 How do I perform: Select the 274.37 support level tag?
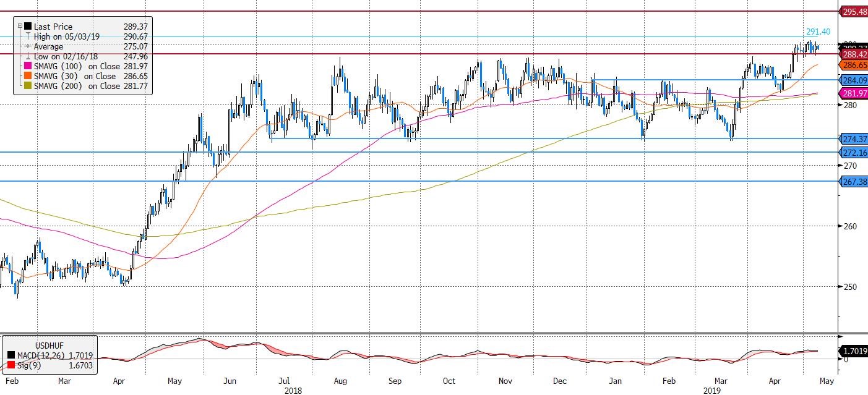854,138
